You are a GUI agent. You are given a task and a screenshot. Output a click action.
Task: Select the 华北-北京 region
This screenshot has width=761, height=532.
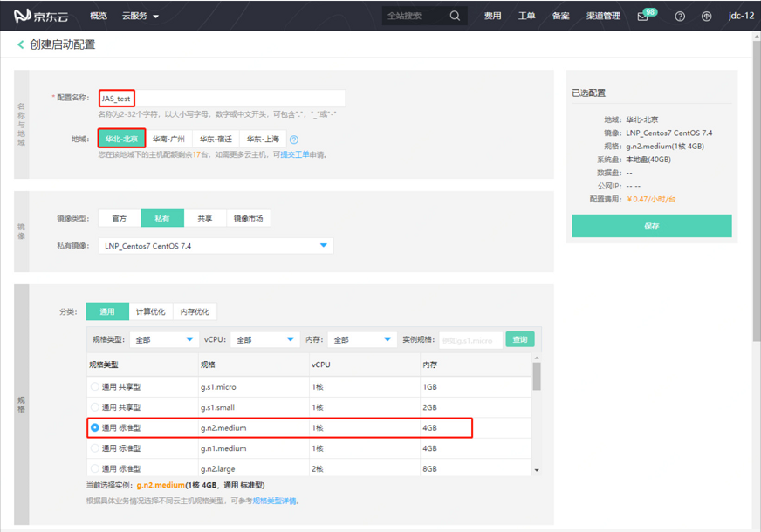122,139
